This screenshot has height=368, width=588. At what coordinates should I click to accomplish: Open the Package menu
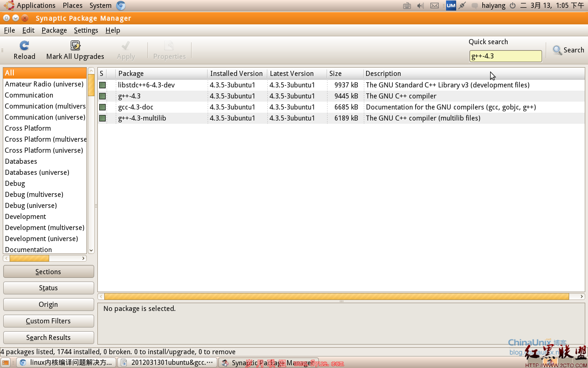click(54, 30)
